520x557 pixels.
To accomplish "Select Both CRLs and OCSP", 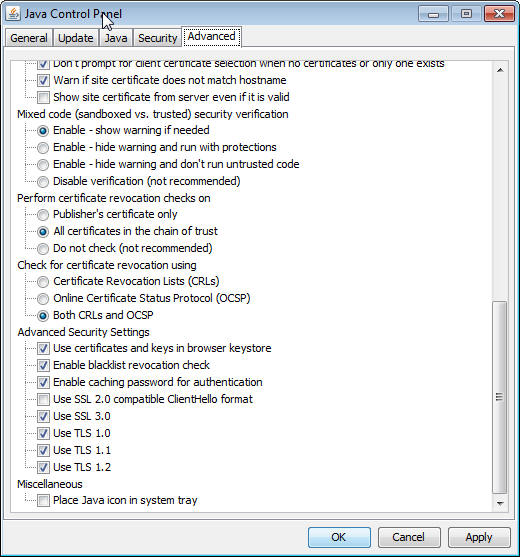I will tap(43, 315).
